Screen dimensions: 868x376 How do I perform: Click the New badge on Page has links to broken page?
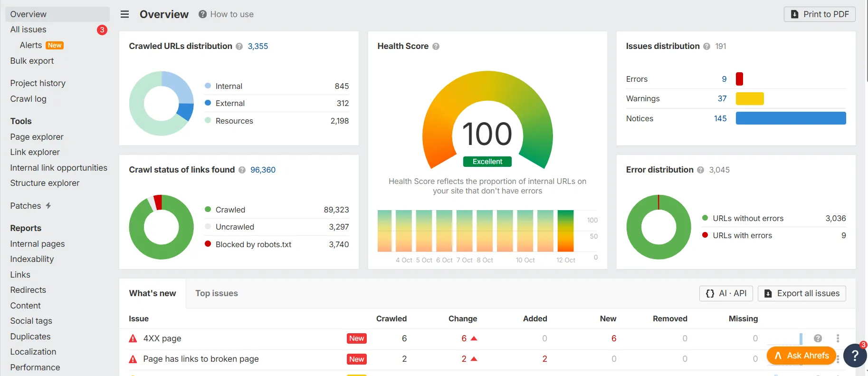click(357, 359)
